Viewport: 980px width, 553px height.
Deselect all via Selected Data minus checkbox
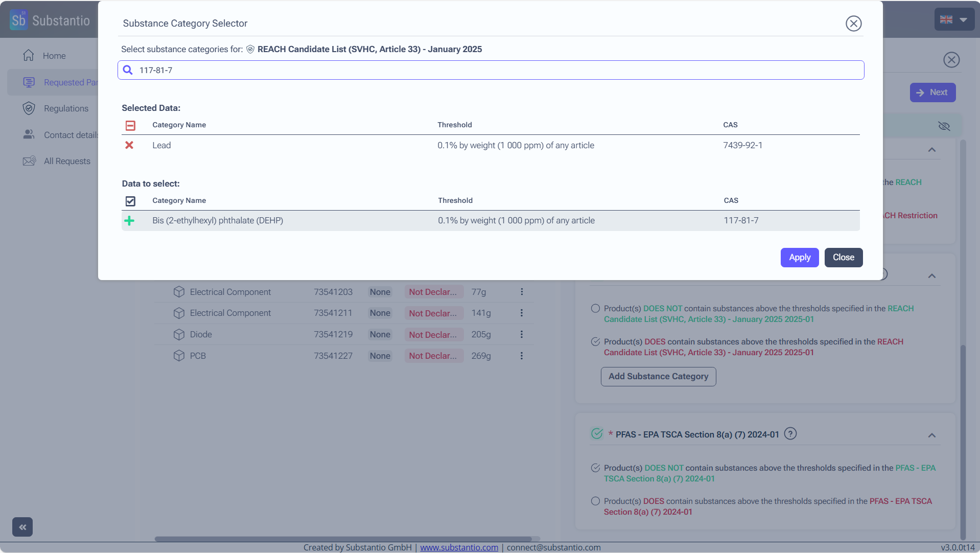tap(130, 125)
